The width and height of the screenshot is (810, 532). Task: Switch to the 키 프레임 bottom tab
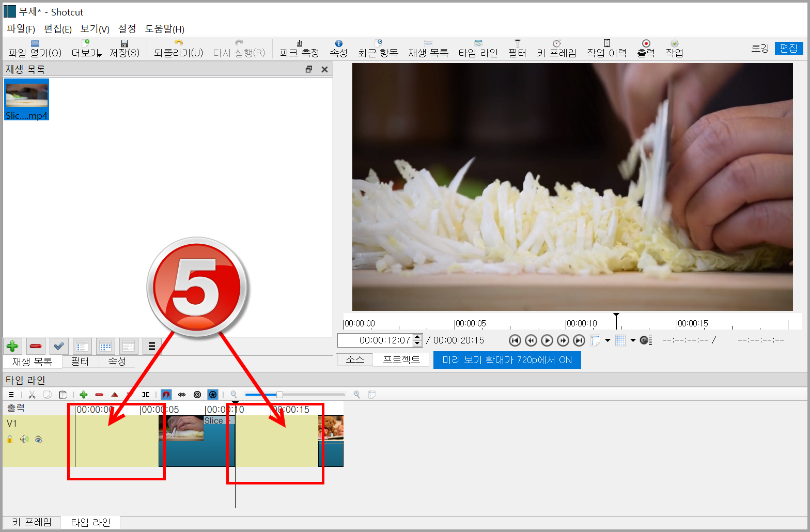click(32, 522)
